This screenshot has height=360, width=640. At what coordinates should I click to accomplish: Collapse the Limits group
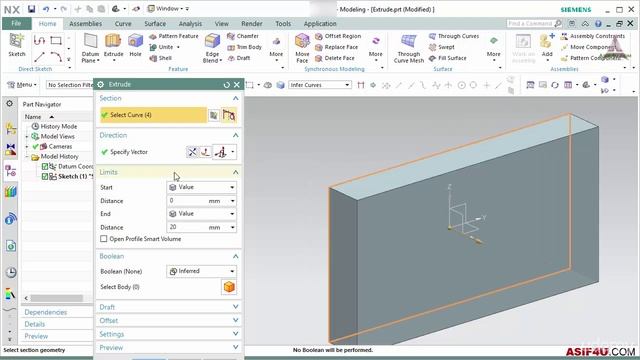coord(236,172)
